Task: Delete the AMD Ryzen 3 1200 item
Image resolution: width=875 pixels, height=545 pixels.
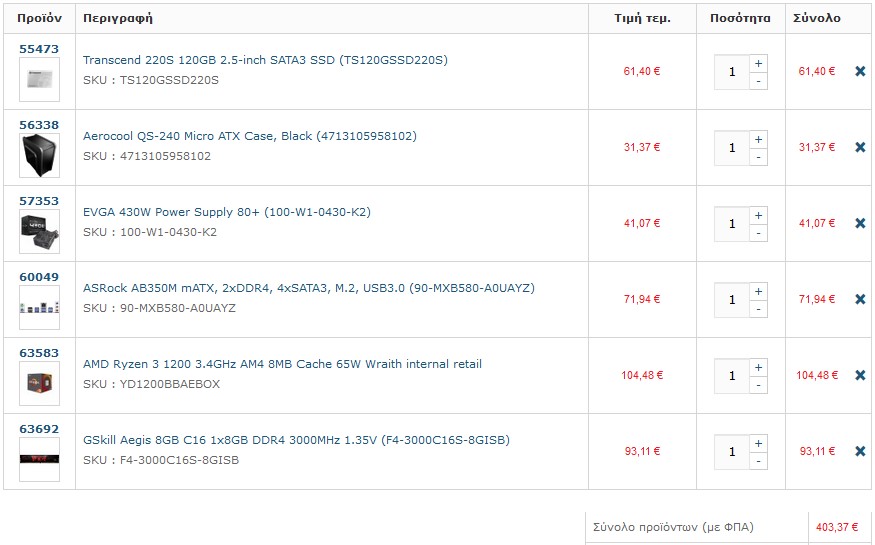Action: click(860, 375)
